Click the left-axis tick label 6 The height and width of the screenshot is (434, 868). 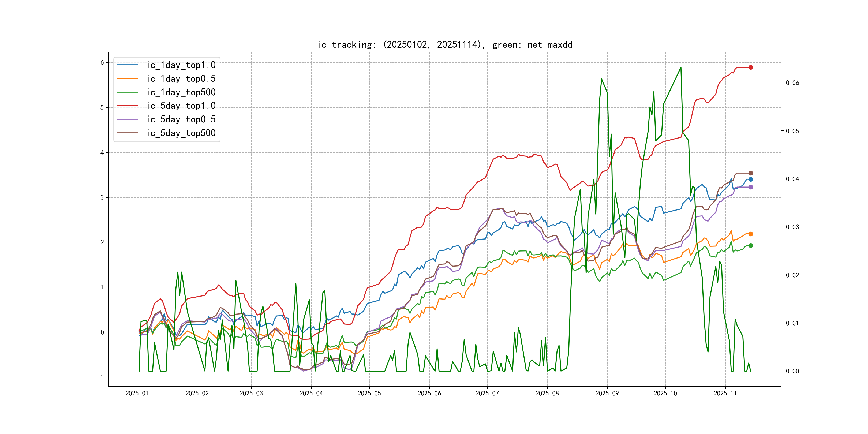point(102,62)
